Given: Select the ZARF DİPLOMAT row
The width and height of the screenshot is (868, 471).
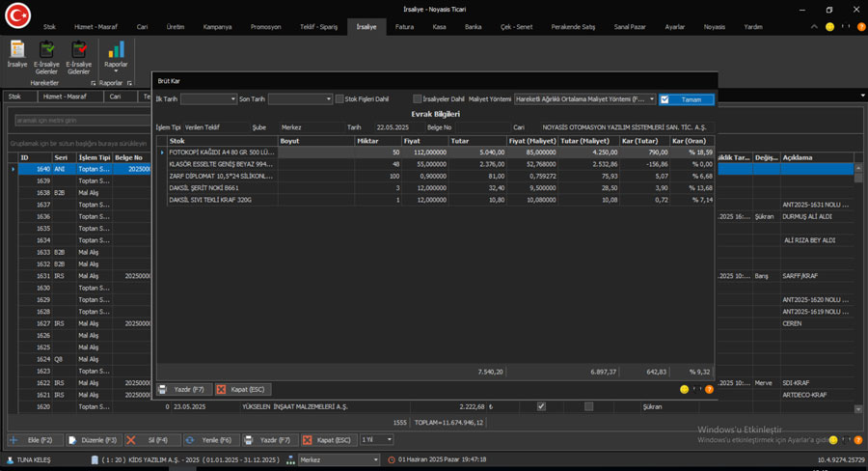Looking at the screenshot, I should point(441,177).
